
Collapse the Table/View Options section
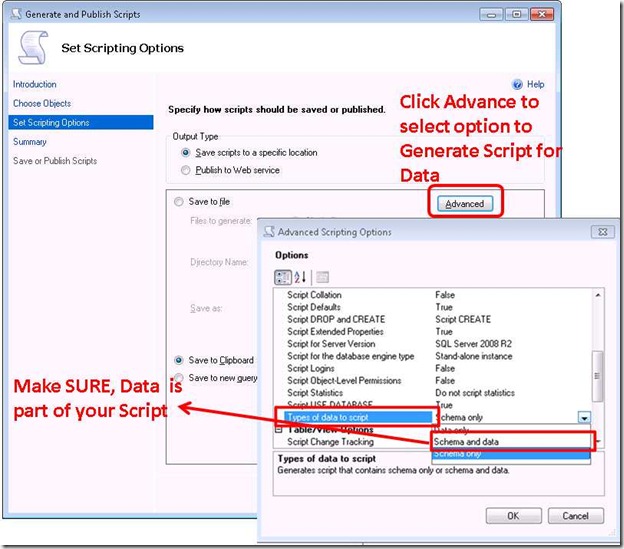pos(279,430)
